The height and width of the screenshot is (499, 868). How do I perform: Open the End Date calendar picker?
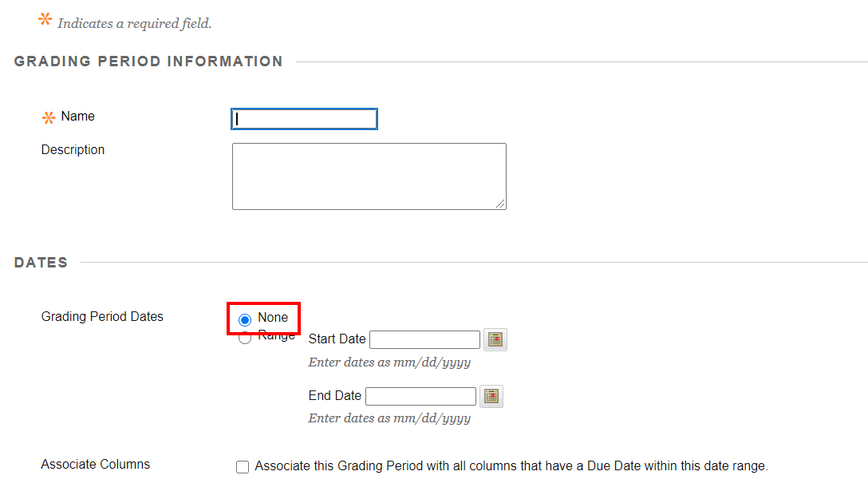(x=491, y=396)
